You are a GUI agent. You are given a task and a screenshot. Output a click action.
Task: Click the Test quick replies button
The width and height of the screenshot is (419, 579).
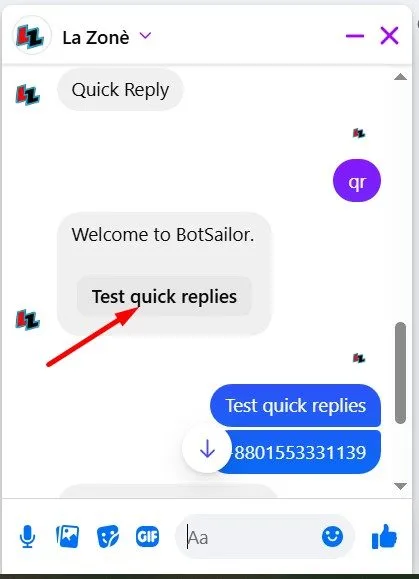coord(164,296)
